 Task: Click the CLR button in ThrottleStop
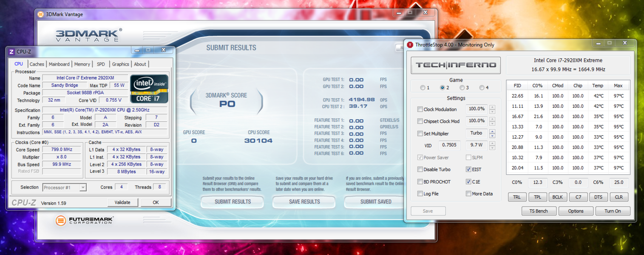(x=618, y=197)
